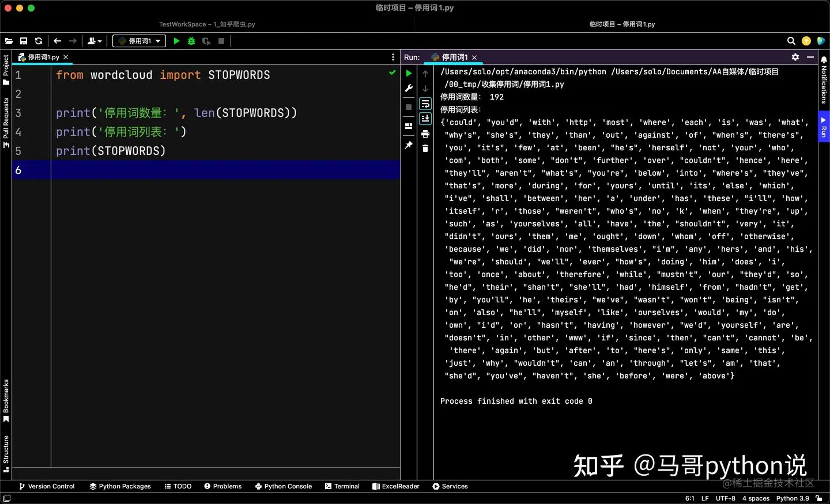The height and width of the screenshot is (504, 830).
Task: Start debugging with the green bug icon
Action: (191, 41)
